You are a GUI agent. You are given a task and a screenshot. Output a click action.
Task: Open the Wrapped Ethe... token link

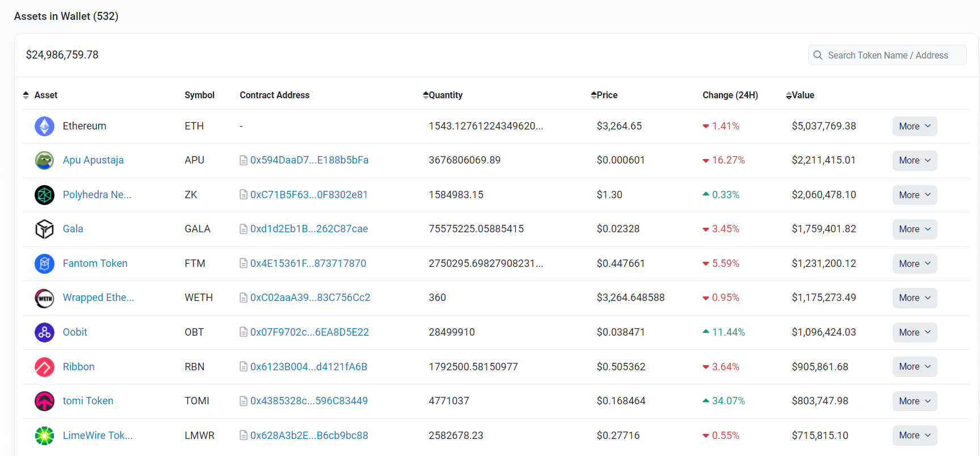(98, 298)
